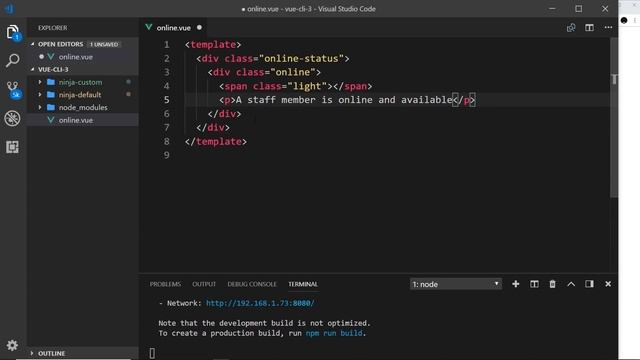
Task: Click the ninja-custom folder icon
Action: click(51, 82)
